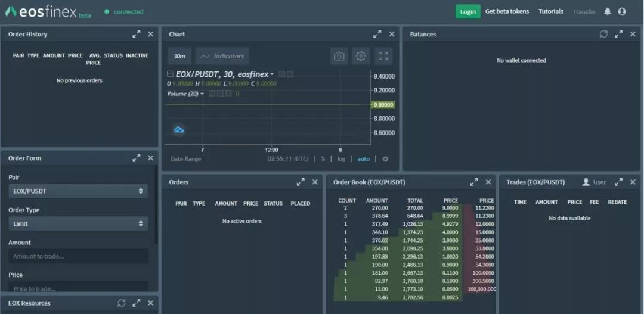Screen dimensions: 644x314
Task: Click Get beta tokens link
Action: pos(507,11)
